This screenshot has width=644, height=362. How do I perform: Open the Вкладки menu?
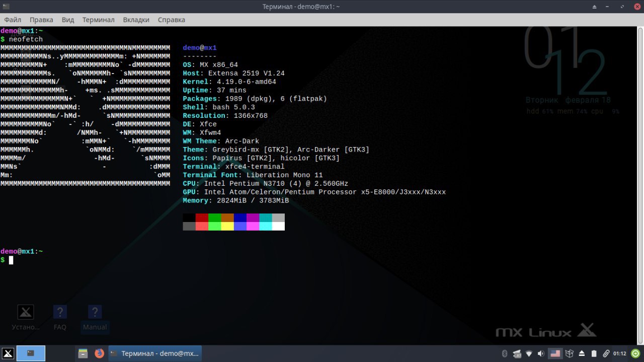coord(136,20)
